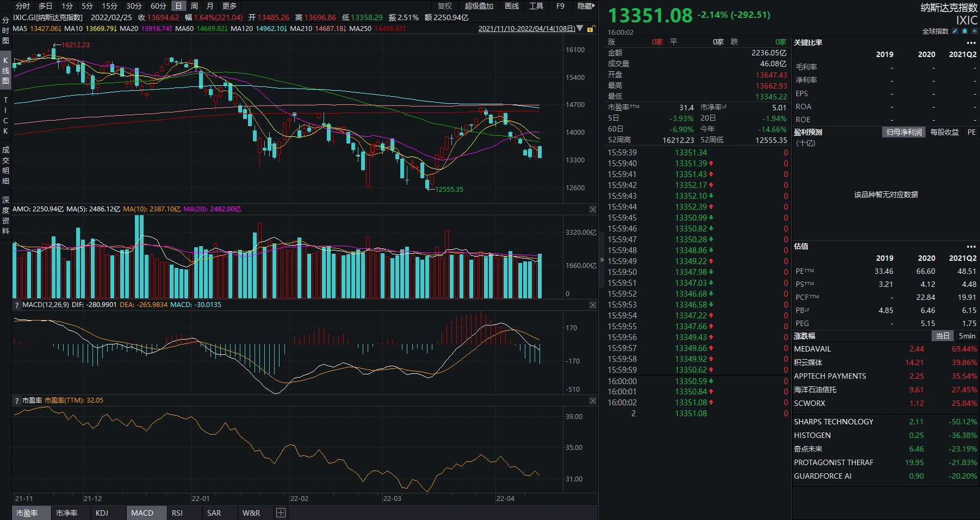This screenshot has width=980, height=520.
Task: Close the AMO volume sub-chart panel
Action: [x=593, y=209]
